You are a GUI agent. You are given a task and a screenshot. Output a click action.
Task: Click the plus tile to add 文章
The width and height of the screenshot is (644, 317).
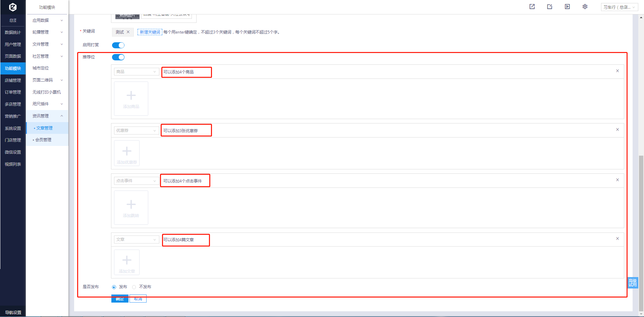(x=127, y=262)
